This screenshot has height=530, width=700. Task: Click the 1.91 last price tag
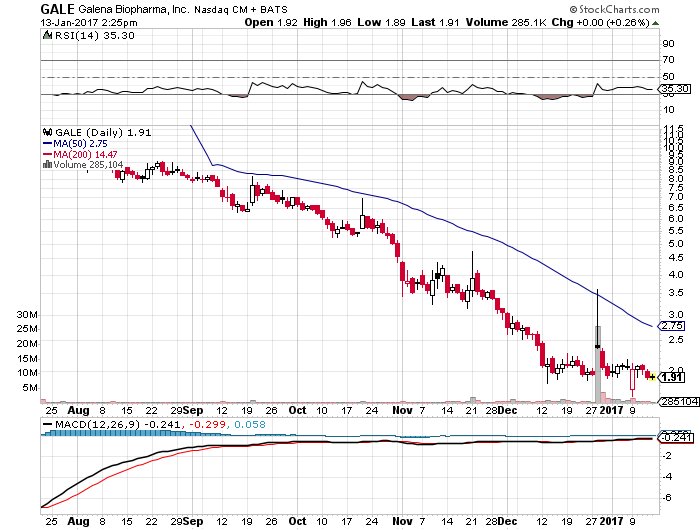click(672, 378)
